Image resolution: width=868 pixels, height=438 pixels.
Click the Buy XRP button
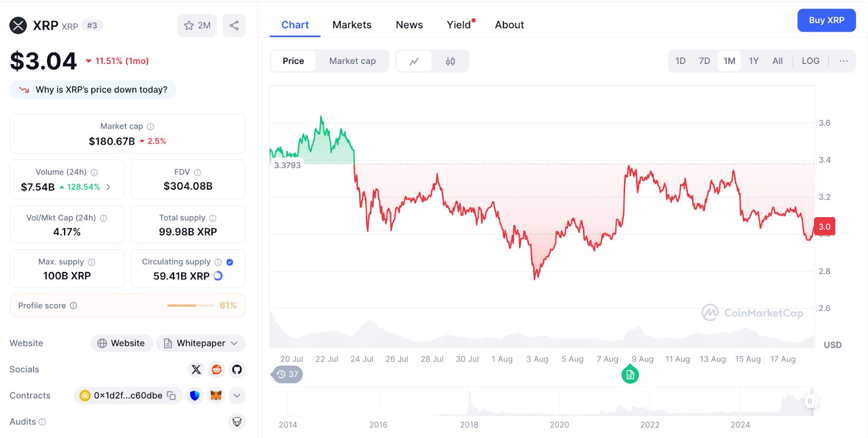point(826,20)
